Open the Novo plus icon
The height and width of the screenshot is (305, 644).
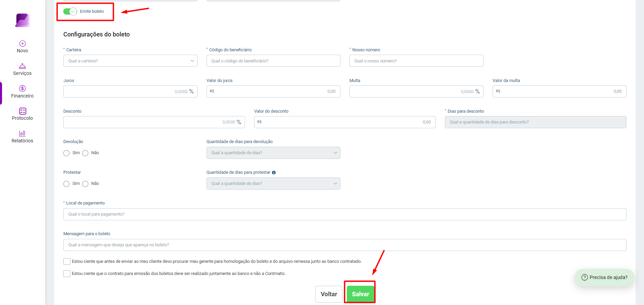[23, 44]
